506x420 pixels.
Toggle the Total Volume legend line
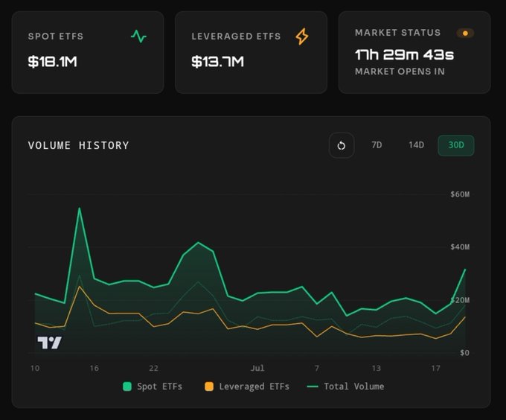pyautogui.click(x=313, y=386)
